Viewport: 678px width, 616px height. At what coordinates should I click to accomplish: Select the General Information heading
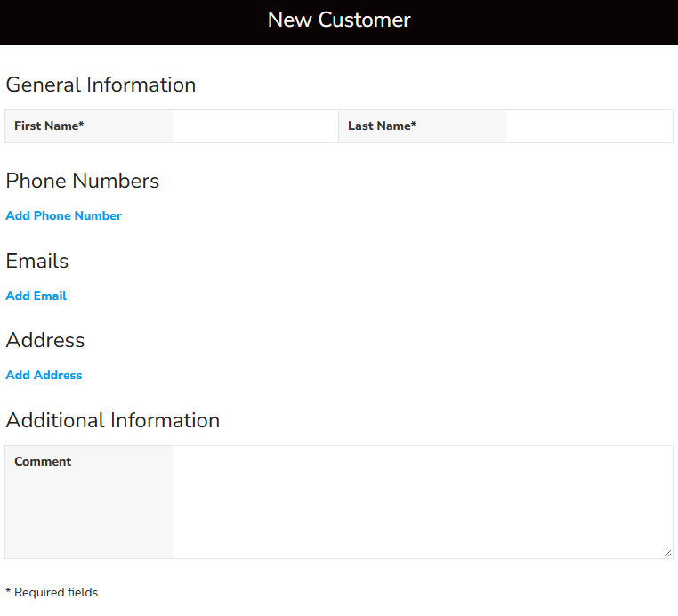tap(101, 85)
